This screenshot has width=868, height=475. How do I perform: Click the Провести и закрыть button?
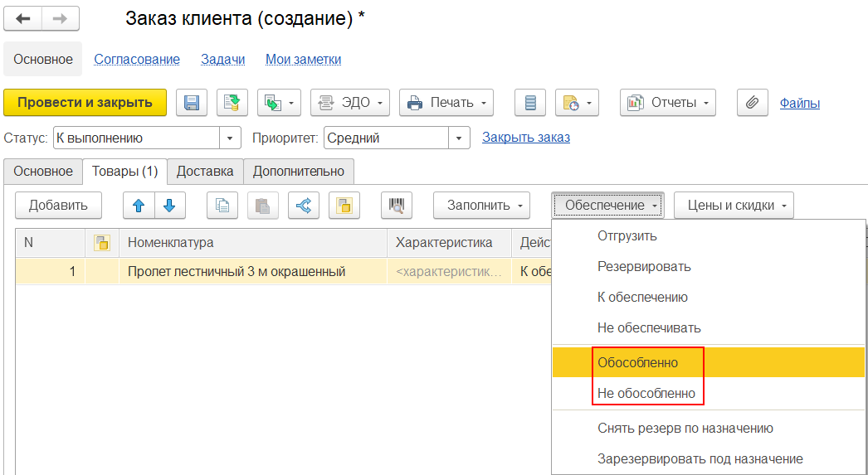(85, 103)
